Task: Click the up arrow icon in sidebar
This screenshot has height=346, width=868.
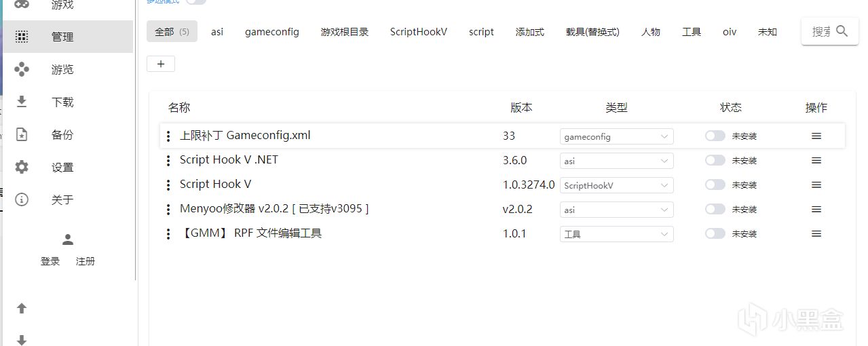Action: (22, 308)
